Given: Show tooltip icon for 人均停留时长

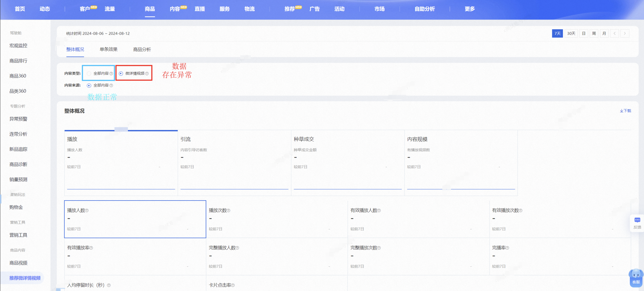Looking at the screenshot, I should click(x=109, y=285).
